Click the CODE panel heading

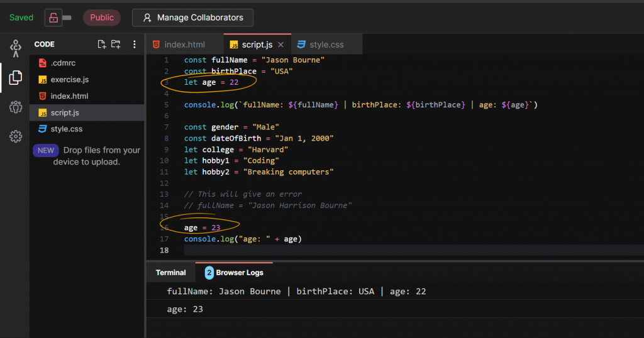(45, 45)
